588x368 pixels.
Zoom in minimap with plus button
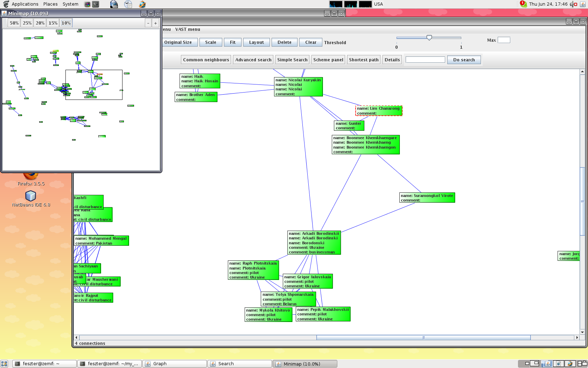click(x=156, y=23)
